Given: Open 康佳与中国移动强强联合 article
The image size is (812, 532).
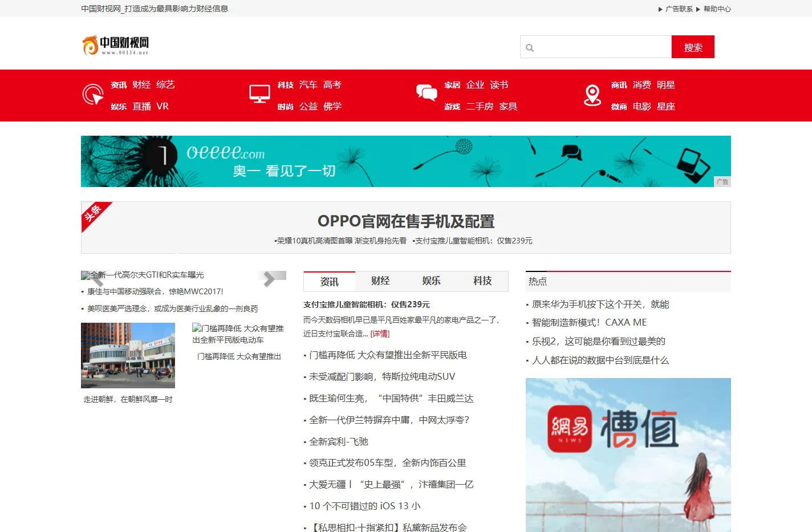Looking at the screenshot, I should 155,292.
